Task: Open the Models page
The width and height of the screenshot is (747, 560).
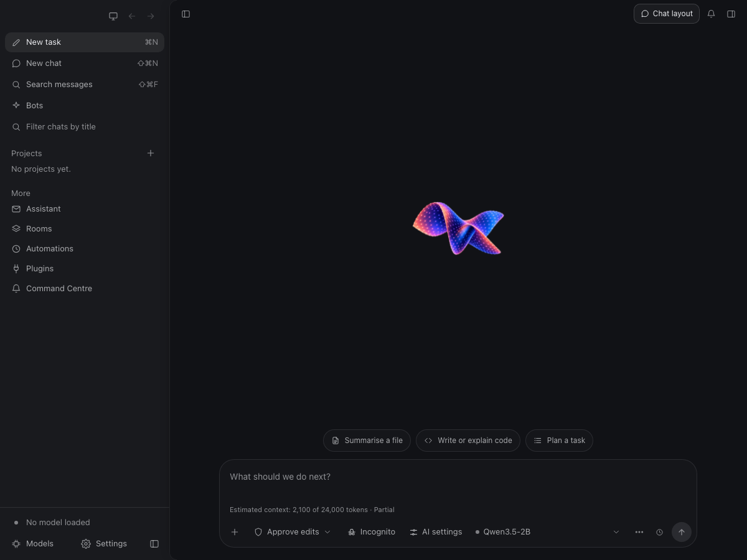Action: pos(33,544)
